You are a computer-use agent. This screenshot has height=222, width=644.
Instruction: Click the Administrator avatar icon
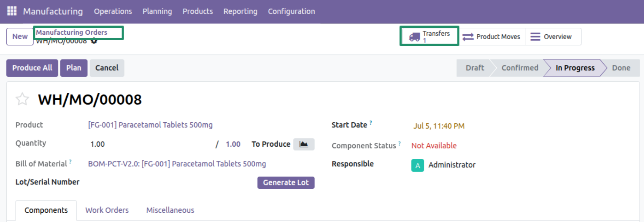[x=417, y=165]
